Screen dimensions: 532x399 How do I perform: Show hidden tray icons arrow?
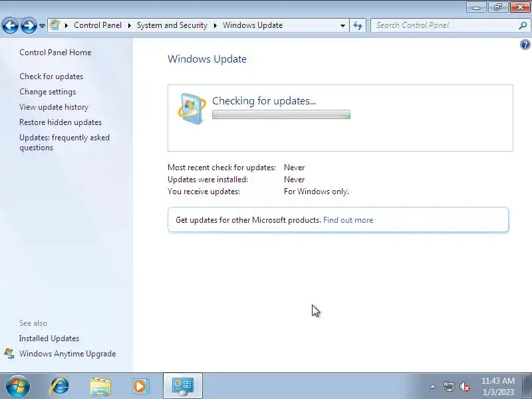(x=433, y=386)
